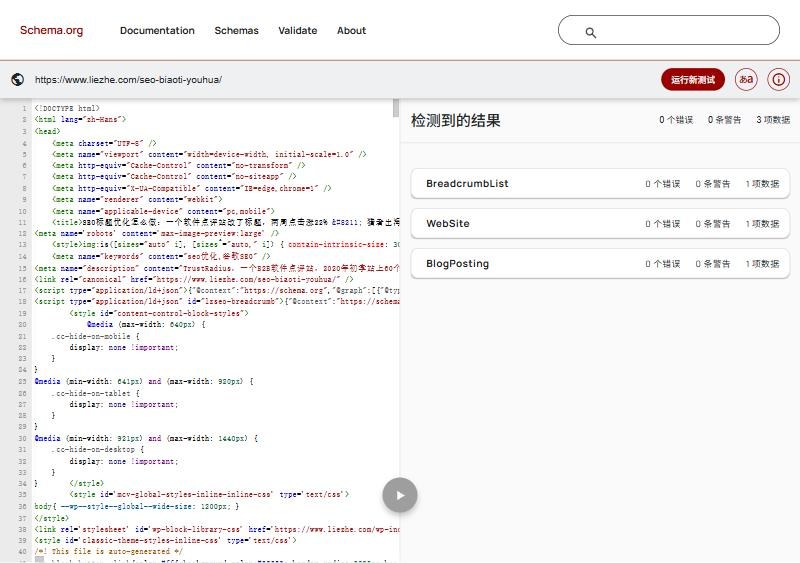
Task: Click the header '0 条警告' summary count
Action: pyautogui.click(x=724, y=120)
